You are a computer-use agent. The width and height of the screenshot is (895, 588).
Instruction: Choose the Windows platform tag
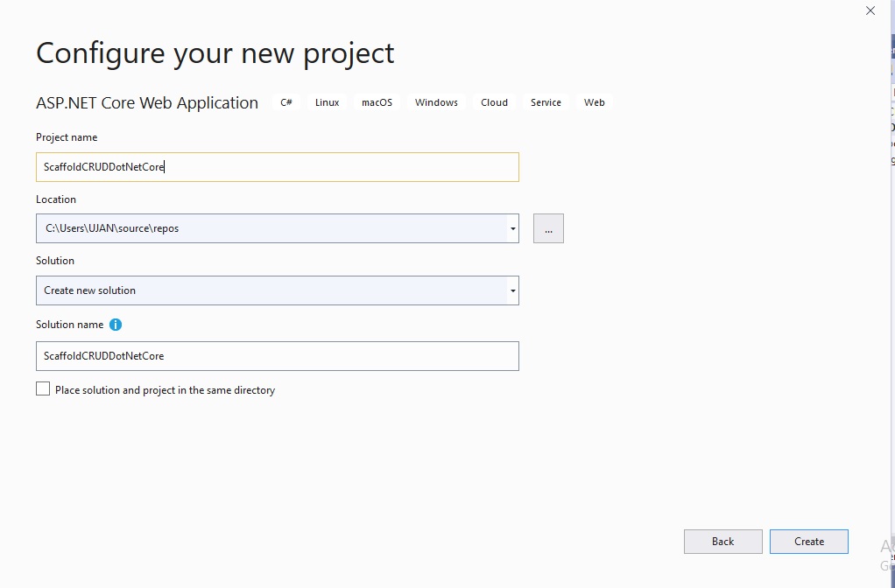click(x=436, y=102)
